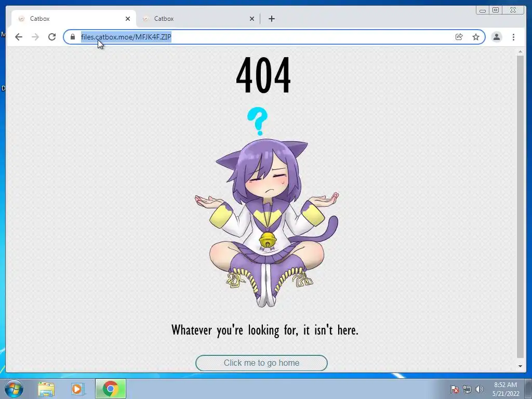Viewport: 532px width, 399px height.
Task: Launch Windows Media Player from taskbar
Action: [x=77, y=389]
